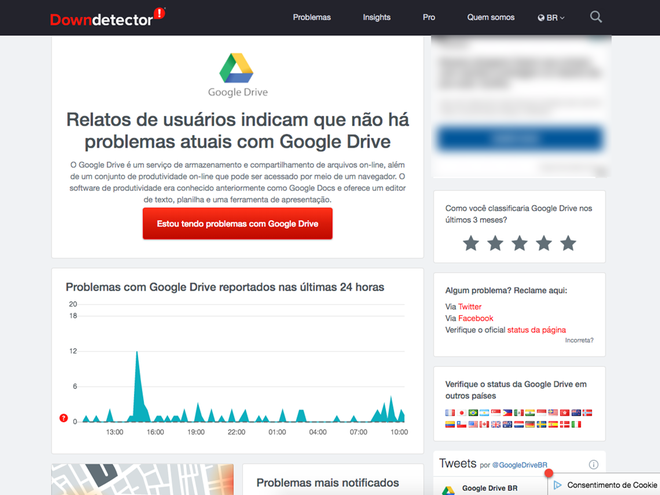Select the United States flag
The image size is (660, 495).
click(x=473, y=424)
